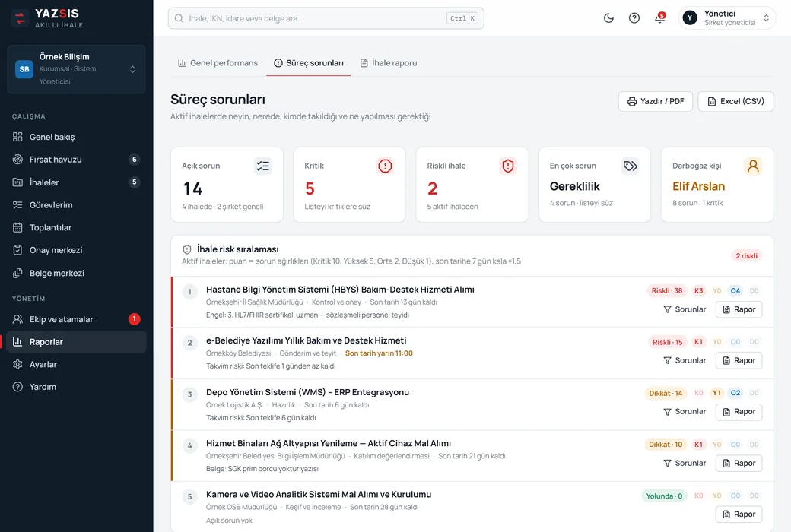The image size is (791, 532).
Task: Click the Riskli ihale shield icon
Action: [x=508, y=166]
